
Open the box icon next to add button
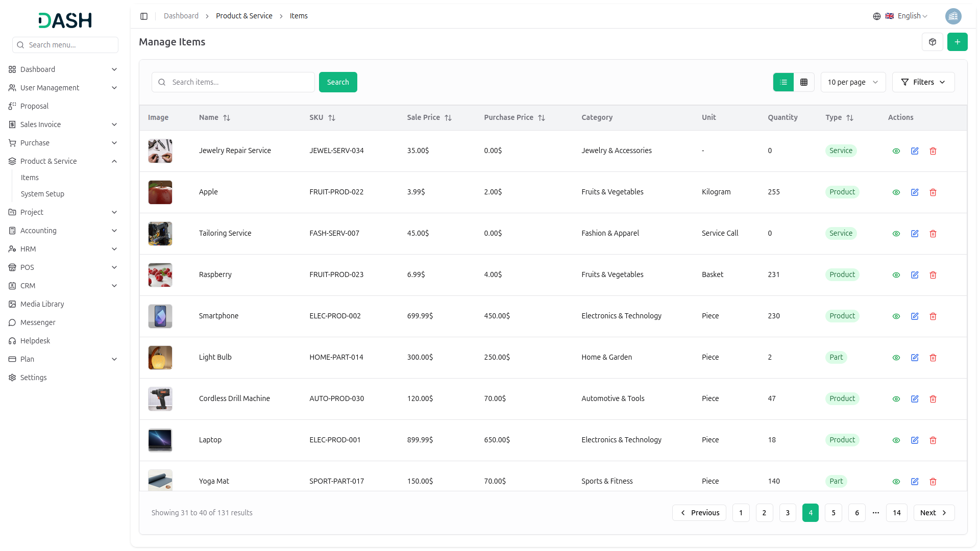coord(932,42)
